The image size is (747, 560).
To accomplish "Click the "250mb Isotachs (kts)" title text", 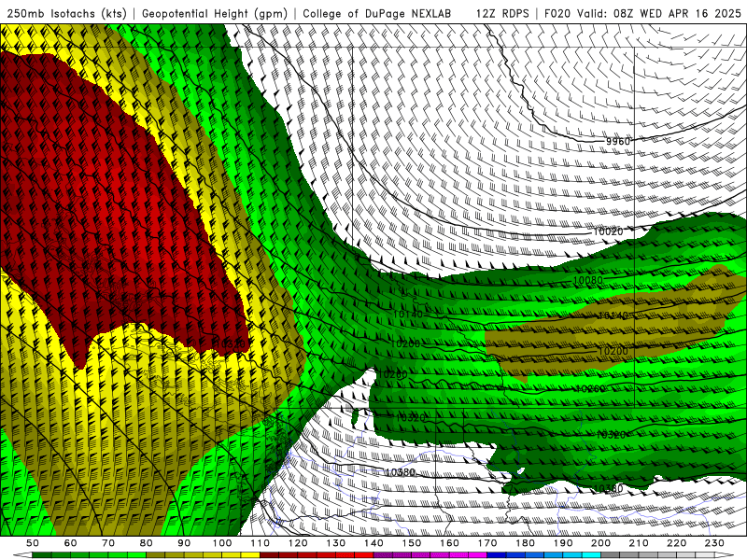I will click(66, 14).
